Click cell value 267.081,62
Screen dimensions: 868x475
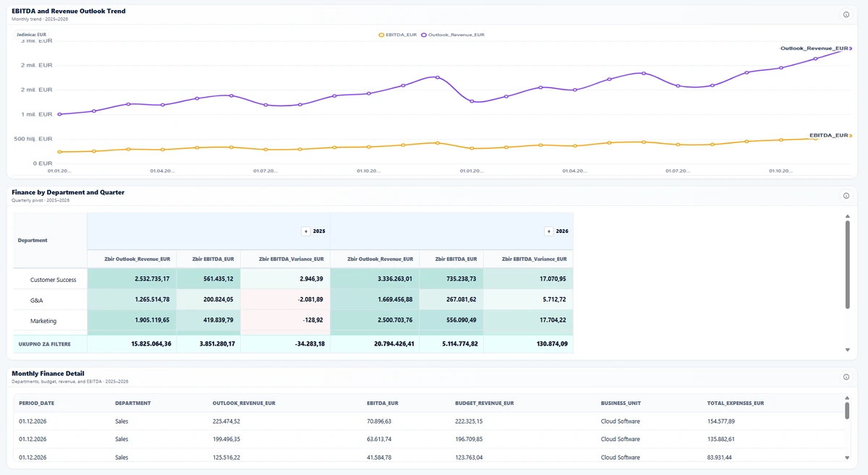[451, 299]
